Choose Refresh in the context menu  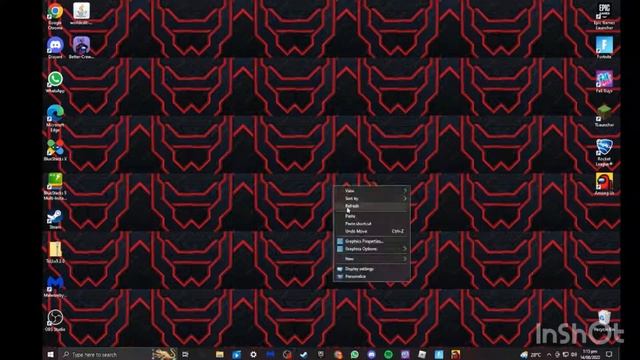coord(372,206)
